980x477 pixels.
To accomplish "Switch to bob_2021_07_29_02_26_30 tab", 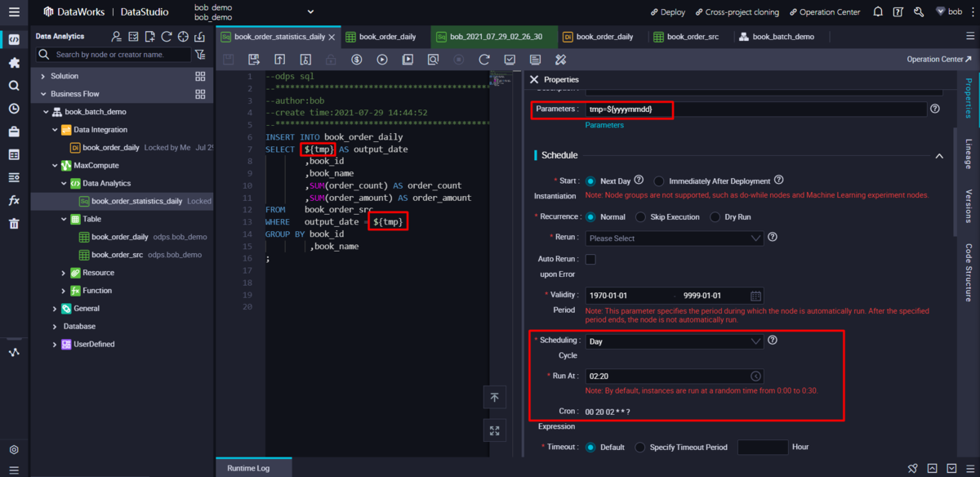I will click(x=492, y=37).
